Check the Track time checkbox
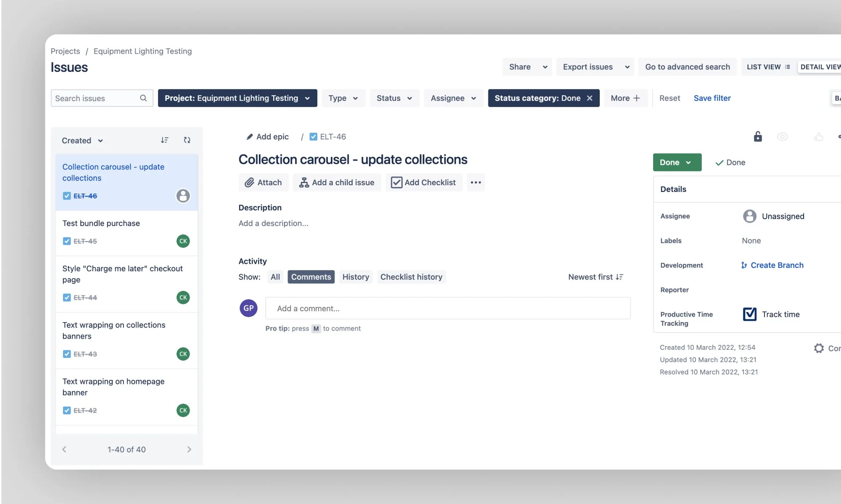 coord(749,314)
